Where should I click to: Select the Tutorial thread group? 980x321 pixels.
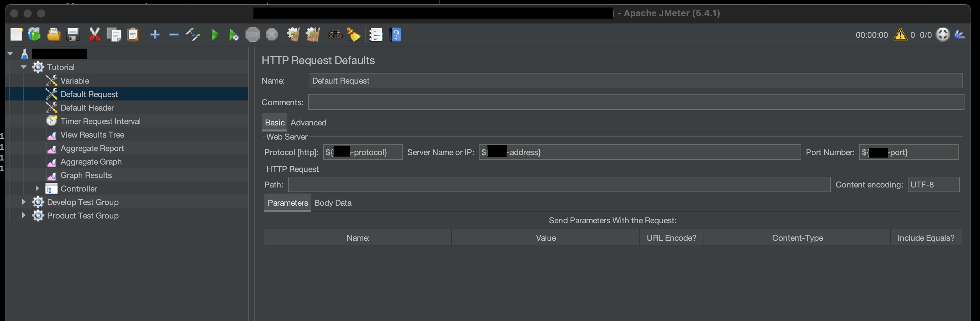(x=60, y=67)
